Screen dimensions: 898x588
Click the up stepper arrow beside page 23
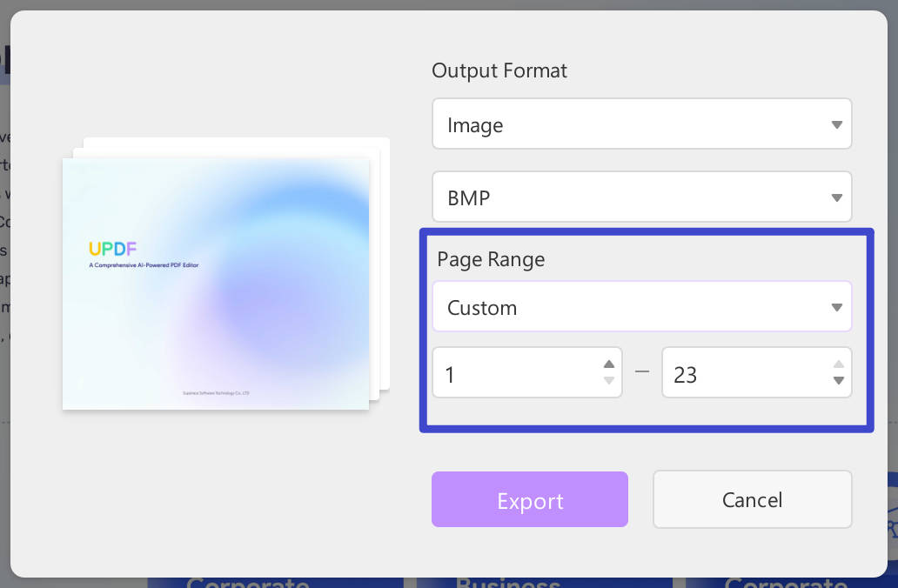tap(838, 363)
